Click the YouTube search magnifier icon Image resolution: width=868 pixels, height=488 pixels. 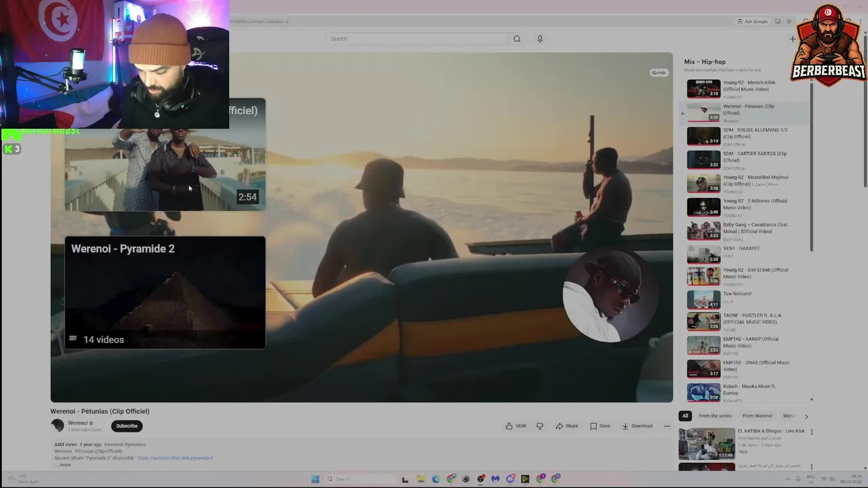(x=517, y=39)
